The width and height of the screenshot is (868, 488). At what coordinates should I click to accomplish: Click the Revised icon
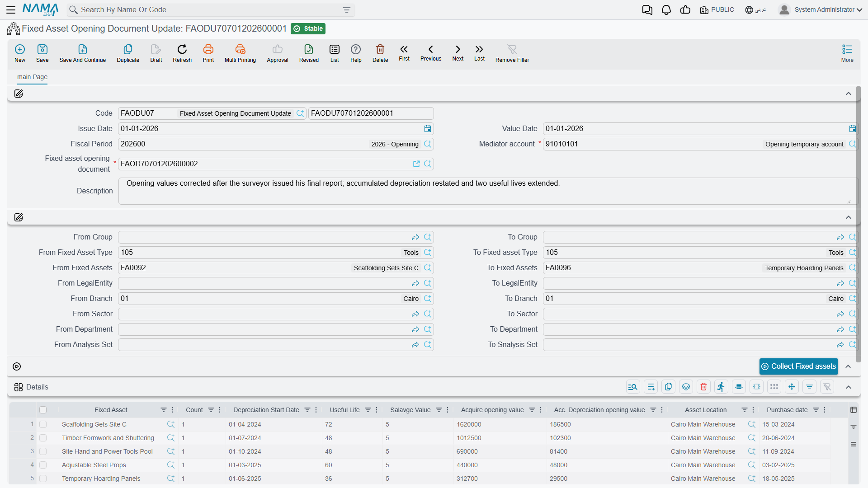click(x=309, y=53)
